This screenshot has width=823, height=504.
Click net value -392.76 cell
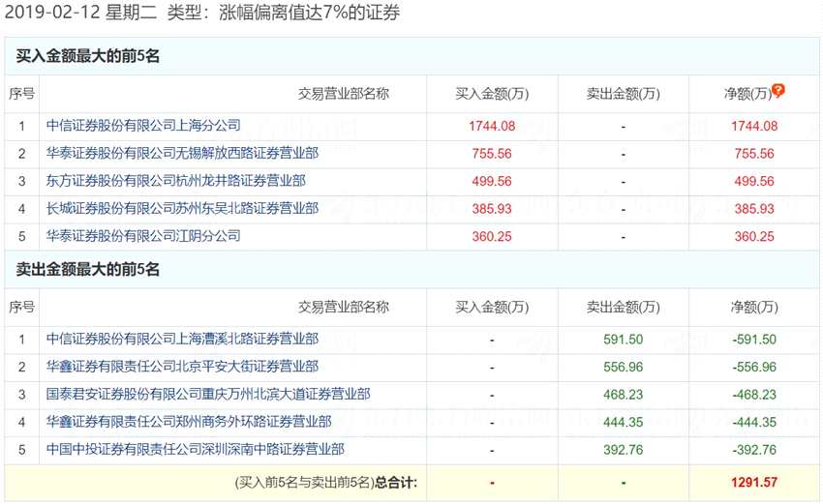pos(754,450)
